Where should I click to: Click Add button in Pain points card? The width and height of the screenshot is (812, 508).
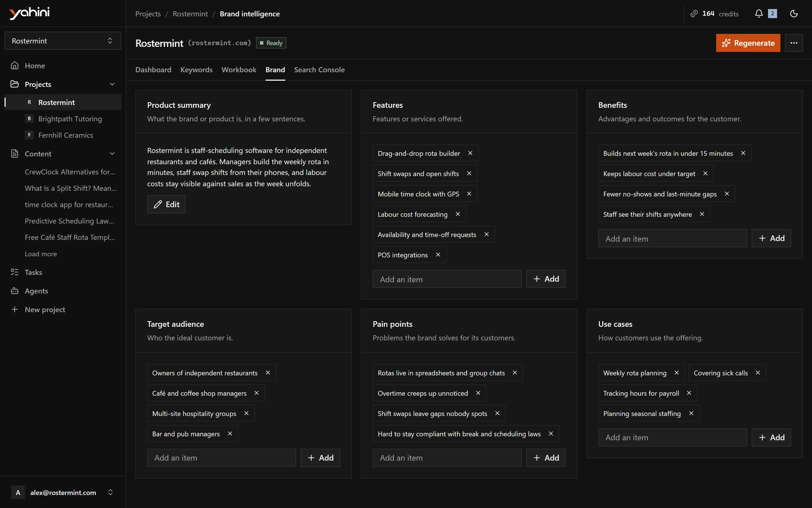(546, 457)
